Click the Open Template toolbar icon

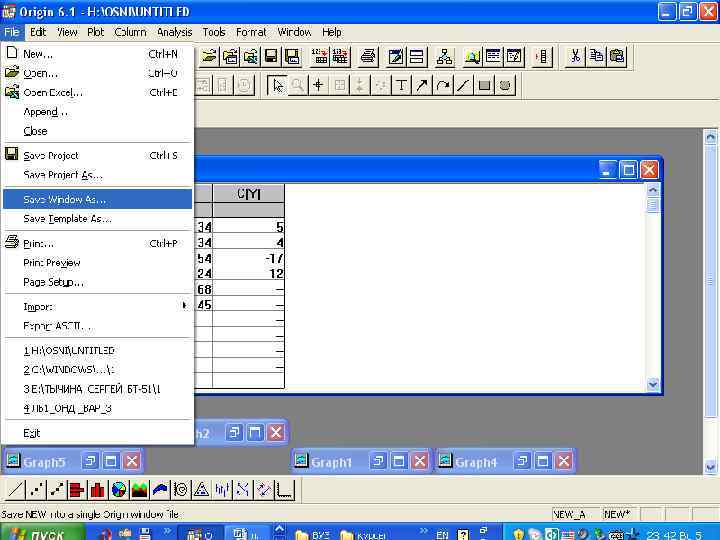coord(230,57)
